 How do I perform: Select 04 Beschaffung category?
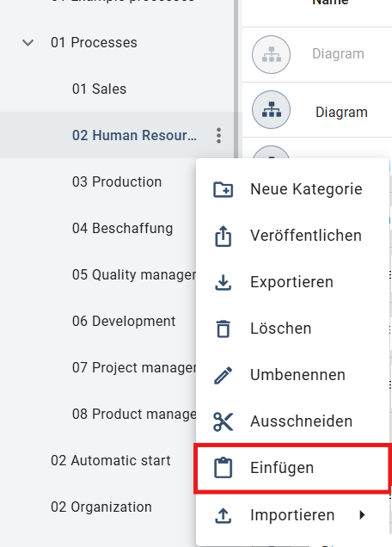122,228
